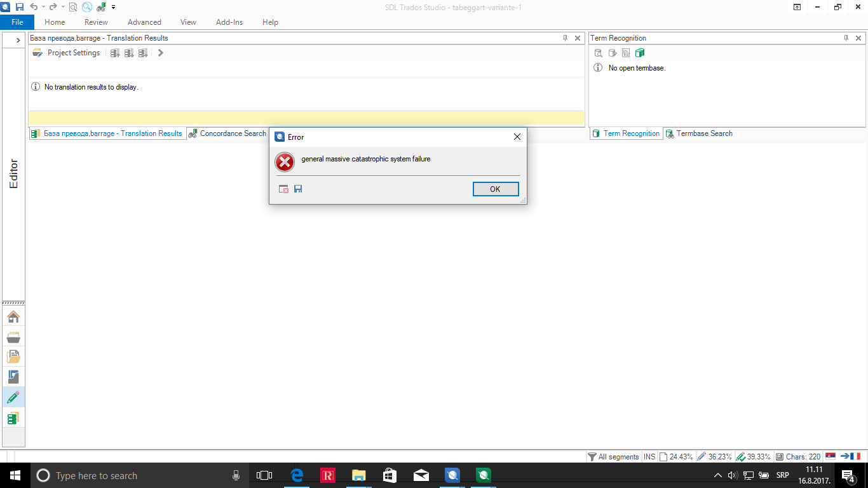Pin the Term Recognition panel
The width and height of the screenshot is (868, 488).
(x=846, y=38)
